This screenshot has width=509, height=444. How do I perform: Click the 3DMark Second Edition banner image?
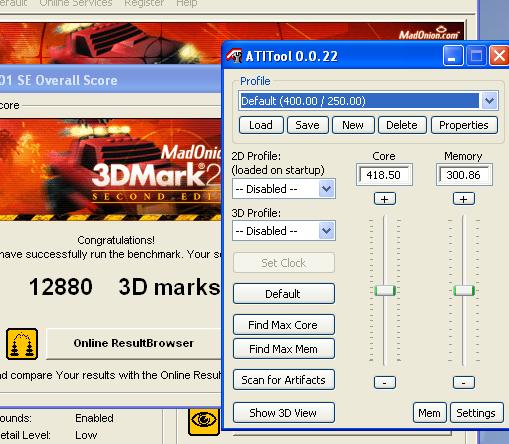[x=110, y=169]
